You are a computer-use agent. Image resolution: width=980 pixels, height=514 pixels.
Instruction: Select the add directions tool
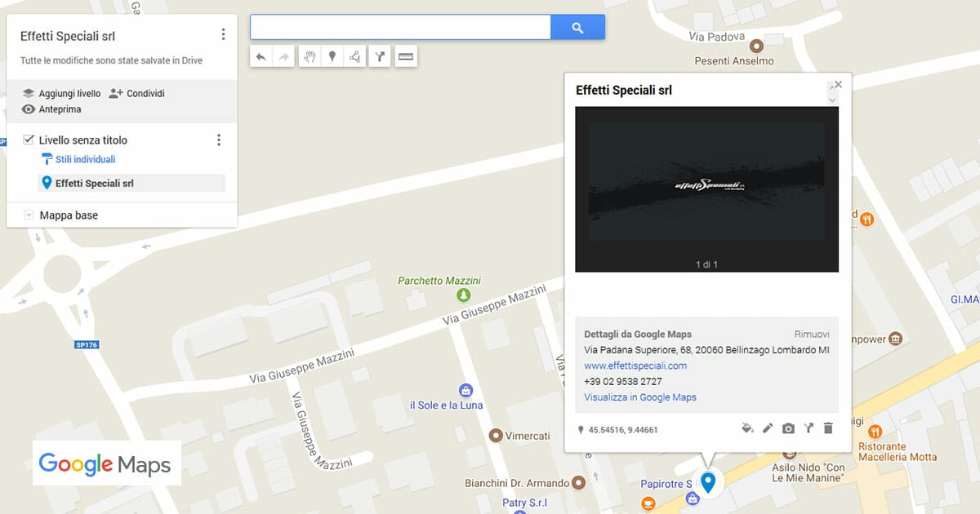coord(380,56)
